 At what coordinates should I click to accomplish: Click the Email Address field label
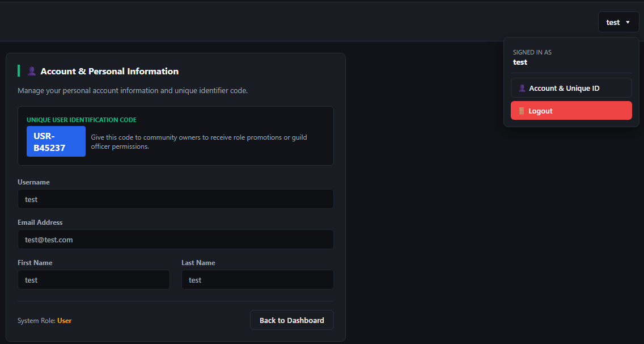click(x=40, y=222)
